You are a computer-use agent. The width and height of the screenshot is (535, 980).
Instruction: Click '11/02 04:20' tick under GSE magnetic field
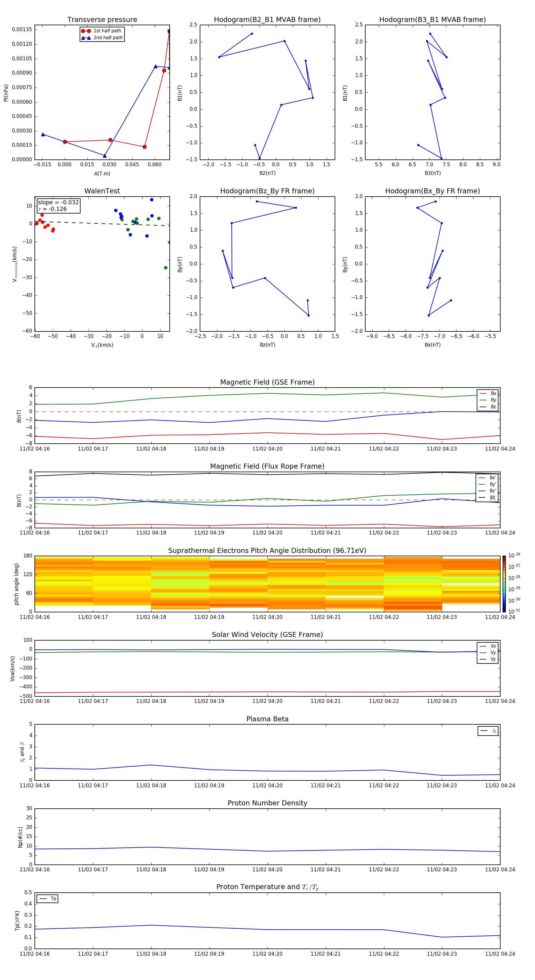[x=267, y=449]
